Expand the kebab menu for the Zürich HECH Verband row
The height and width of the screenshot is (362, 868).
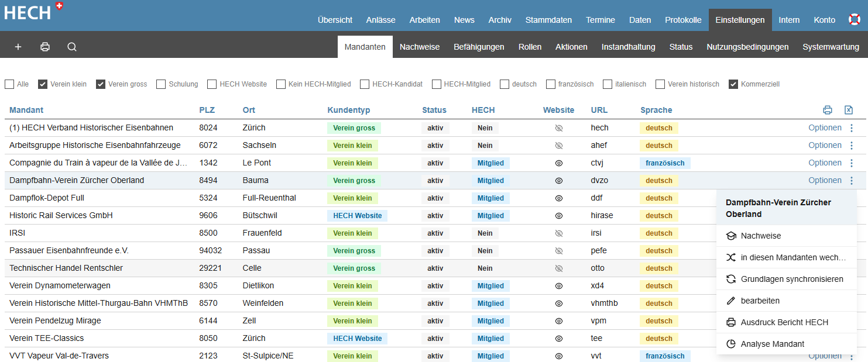(852, 128)
